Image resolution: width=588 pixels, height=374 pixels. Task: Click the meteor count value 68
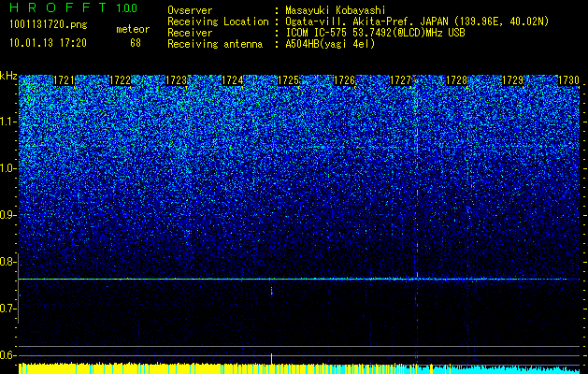(x=136, y=43)
